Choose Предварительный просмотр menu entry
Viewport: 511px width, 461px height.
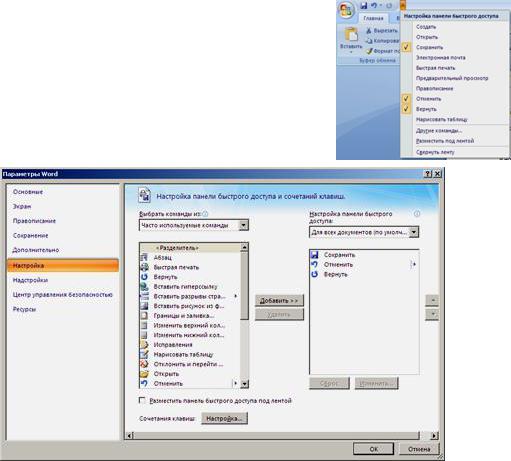(452, 78)
